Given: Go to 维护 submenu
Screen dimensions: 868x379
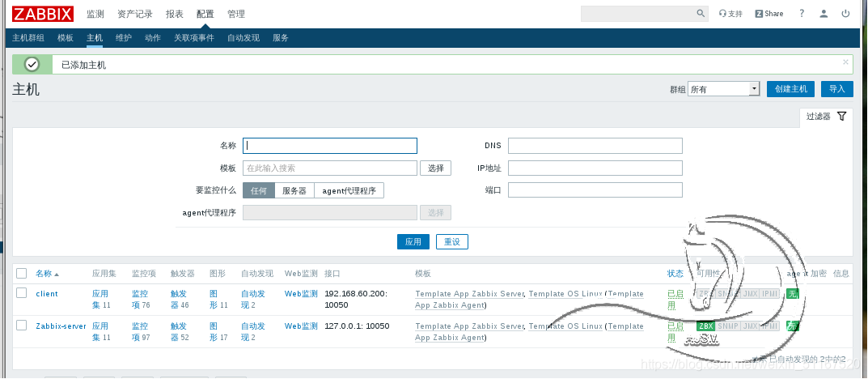Looking at the screenshot, I should coord(124,38).
